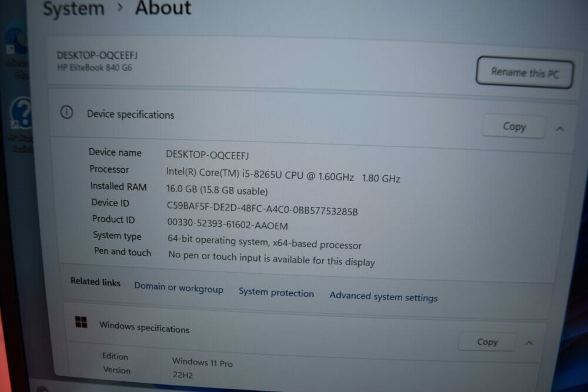Image resolution: width=588 pixels, height=392 pixels.
Task: Copy the Device specifications
Action: tap(514, 127)
